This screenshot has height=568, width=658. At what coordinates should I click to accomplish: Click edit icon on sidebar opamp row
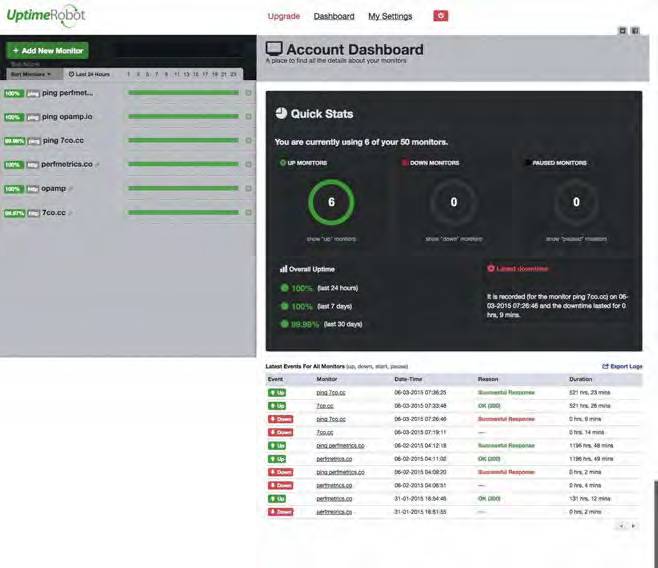(x=248, y=188)
